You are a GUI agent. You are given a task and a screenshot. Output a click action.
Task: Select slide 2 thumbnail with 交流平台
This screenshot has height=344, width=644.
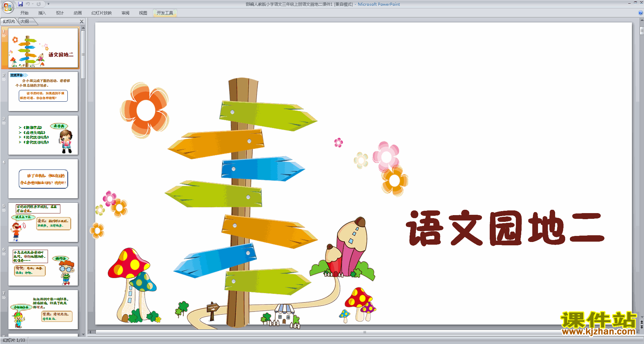point(43,91)
